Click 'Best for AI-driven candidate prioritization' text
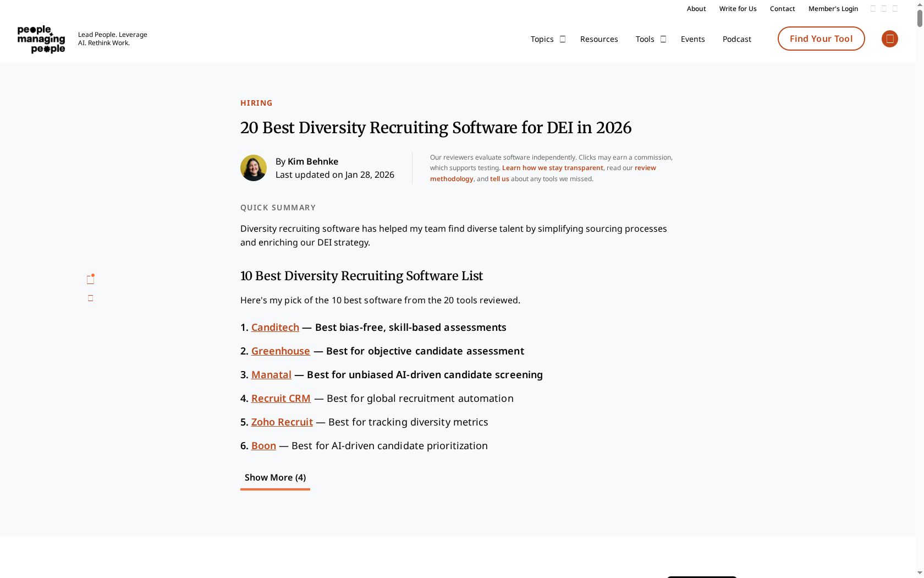 click(x=389, y=445)
